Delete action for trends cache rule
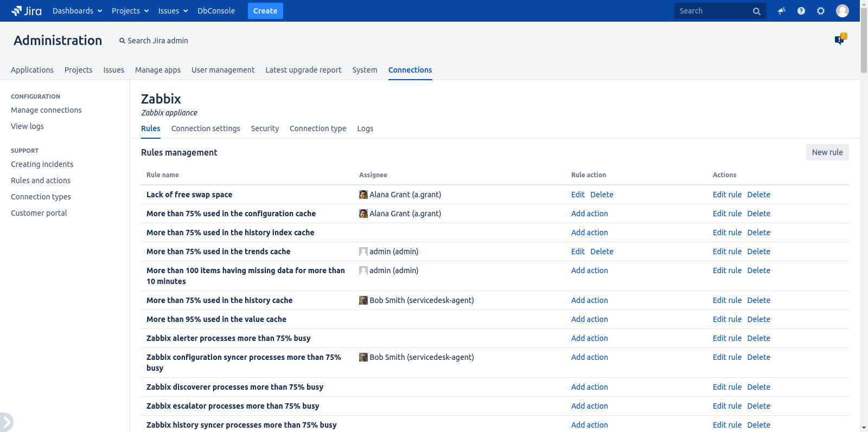 602,252
